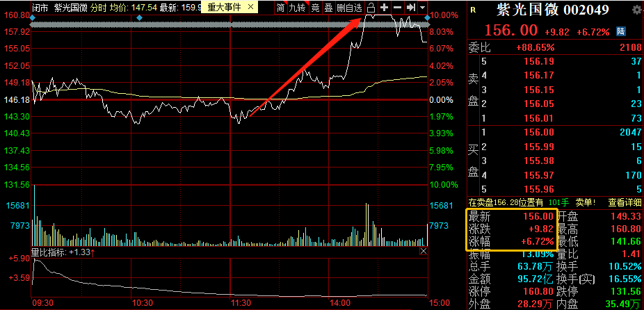Click the 内盘 35.49万 value
The width and height of the screenshot is (644, 310).
point(623,304)
